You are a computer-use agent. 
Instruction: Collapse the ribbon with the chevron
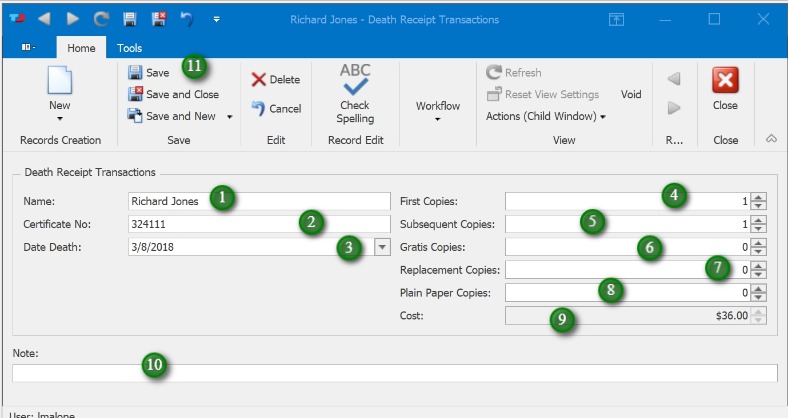tap(771, 140)
